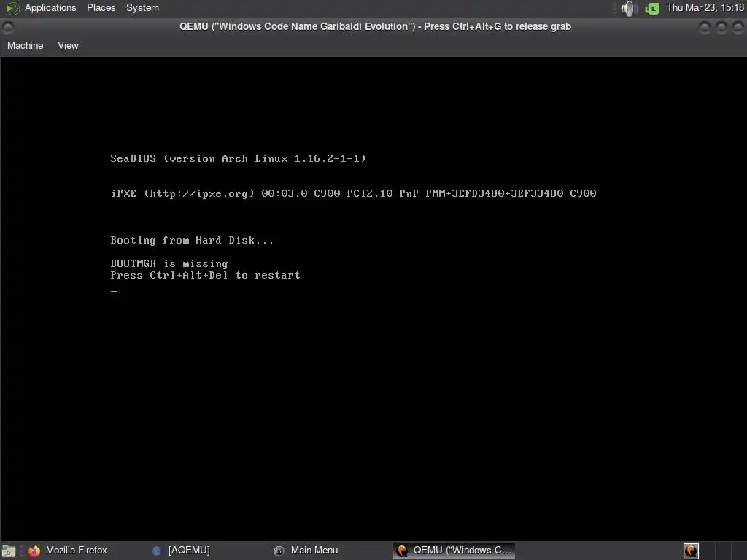The height and width of the screenshot is (560, 747).
Task: Click the show desktop icon in taskbar
Action: (x=9, y=551)
